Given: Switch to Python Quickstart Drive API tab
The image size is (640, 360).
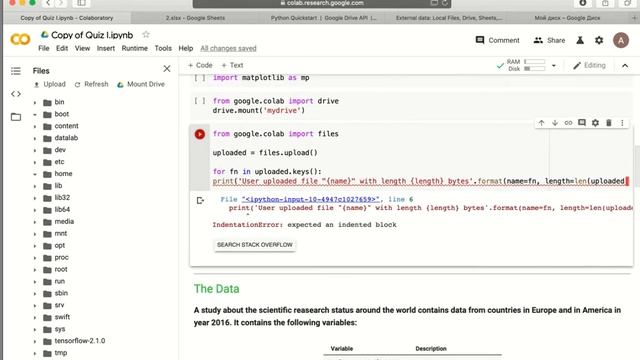Looking at the screenshot, I should pyautogui.click(x=324, y=18).
